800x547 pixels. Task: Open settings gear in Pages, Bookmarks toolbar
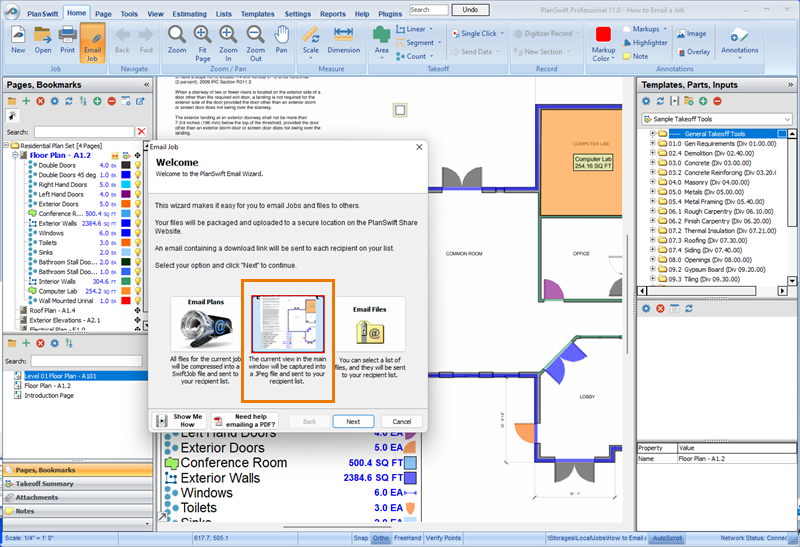tap(55, 101)
